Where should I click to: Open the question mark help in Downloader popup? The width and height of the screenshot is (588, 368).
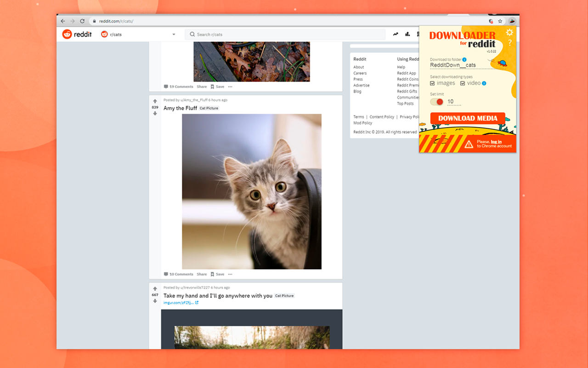click(509, 43)
